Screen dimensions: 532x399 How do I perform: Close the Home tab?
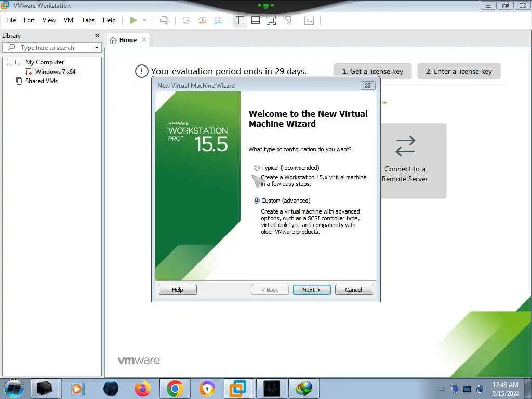coord(144,39)
